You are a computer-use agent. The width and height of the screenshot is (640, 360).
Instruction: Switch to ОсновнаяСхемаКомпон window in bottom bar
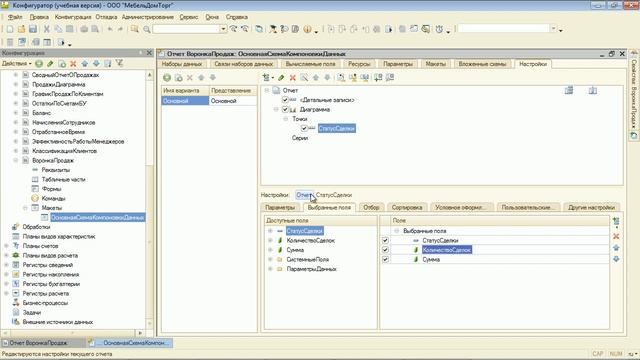click(131, 343)
